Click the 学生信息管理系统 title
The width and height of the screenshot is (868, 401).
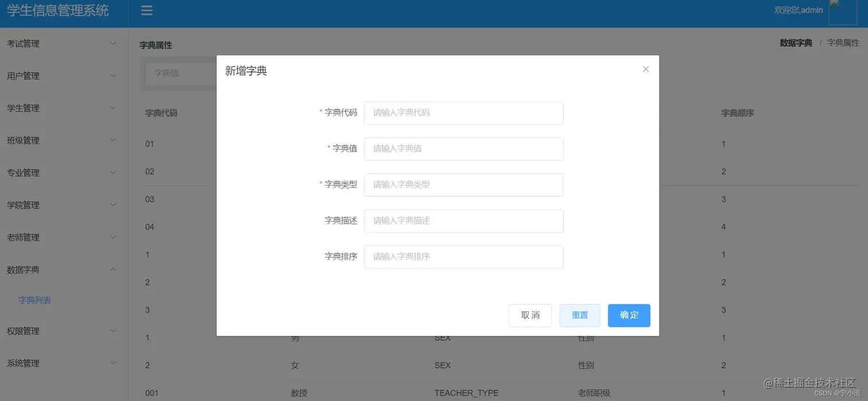[58, 10]
